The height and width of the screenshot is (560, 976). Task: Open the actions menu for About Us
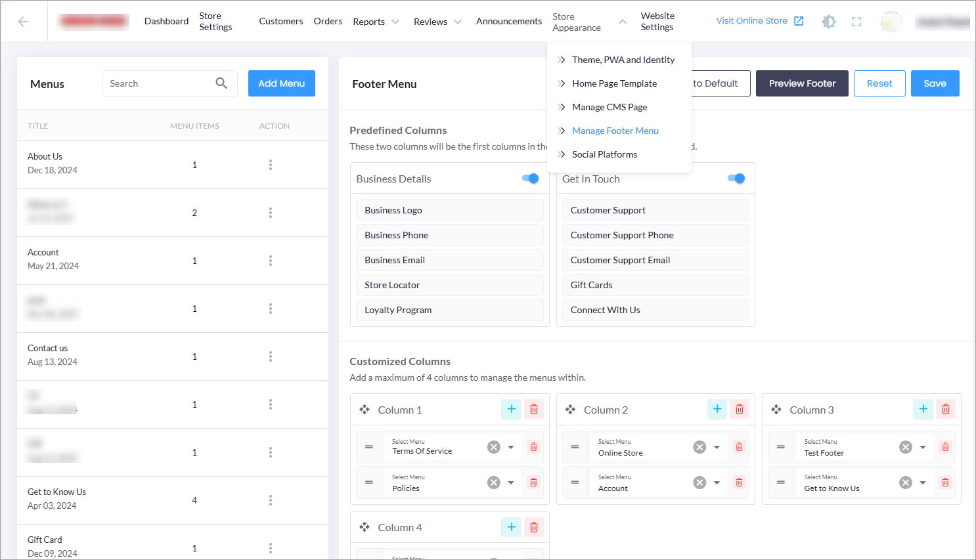coord(270,165)
